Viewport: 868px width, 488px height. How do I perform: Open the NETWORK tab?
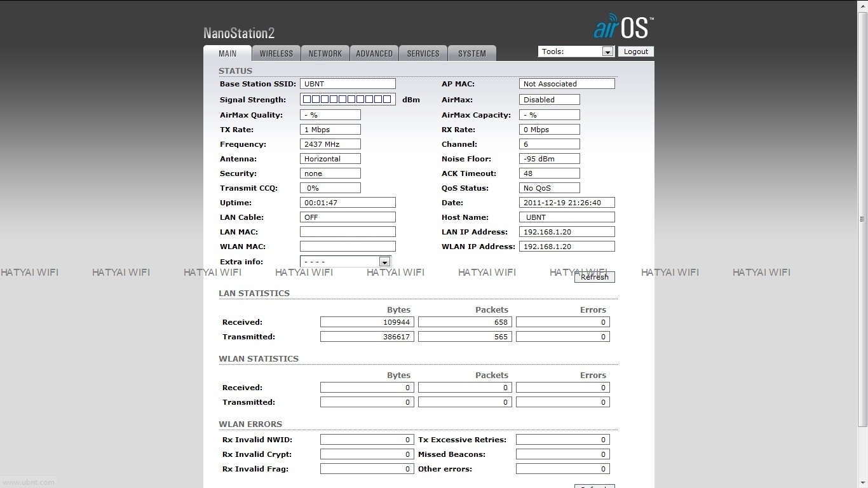[x=325, y=53]
